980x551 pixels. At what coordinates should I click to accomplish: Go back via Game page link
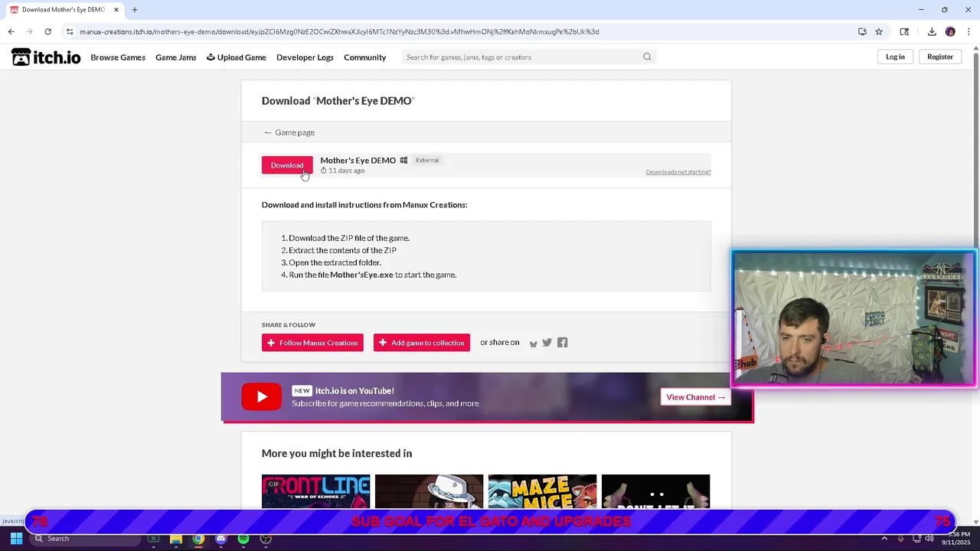(x=289, y=132)
